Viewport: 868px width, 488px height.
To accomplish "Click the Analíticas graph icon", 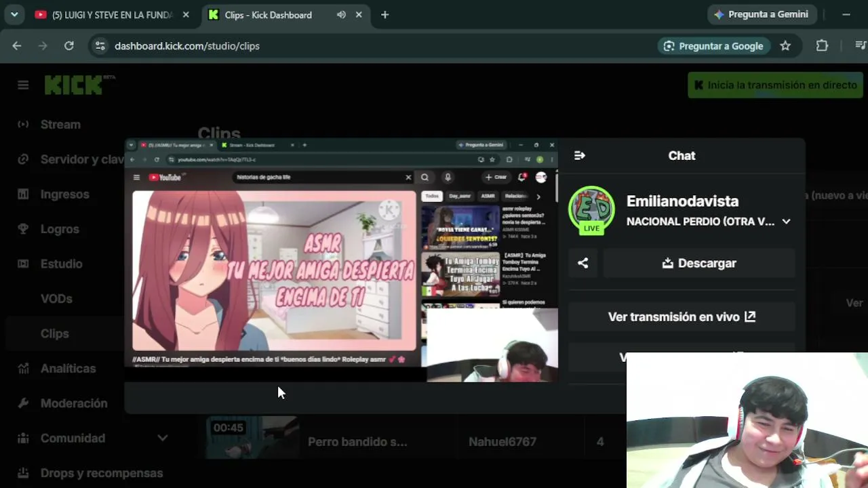I will tap(23, 369).
